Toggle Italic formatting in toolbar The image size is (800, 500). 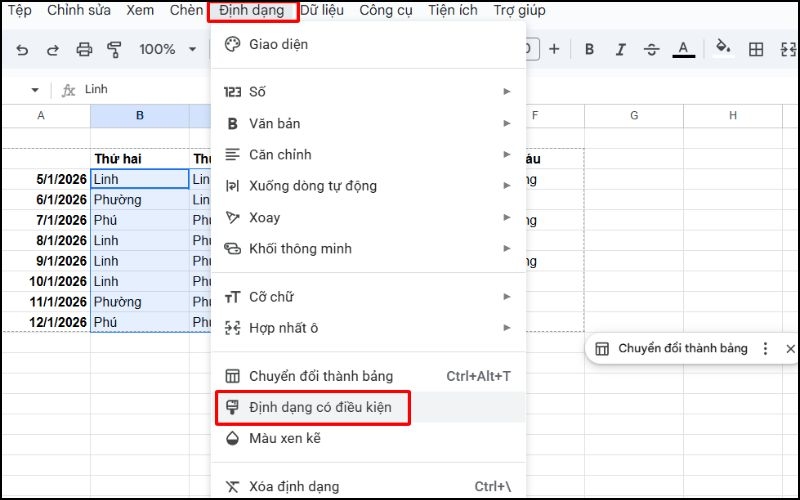tap(620, 49)
